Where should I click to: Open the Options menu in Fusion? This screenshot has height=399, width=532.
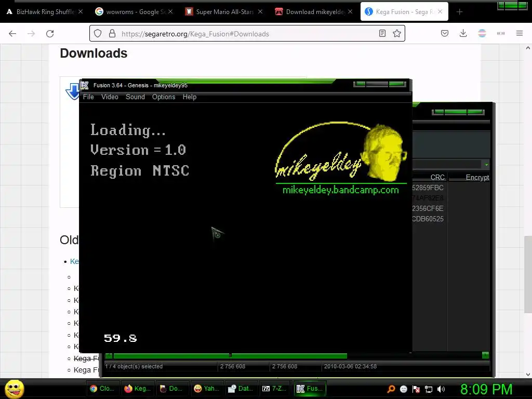[164, 97]
